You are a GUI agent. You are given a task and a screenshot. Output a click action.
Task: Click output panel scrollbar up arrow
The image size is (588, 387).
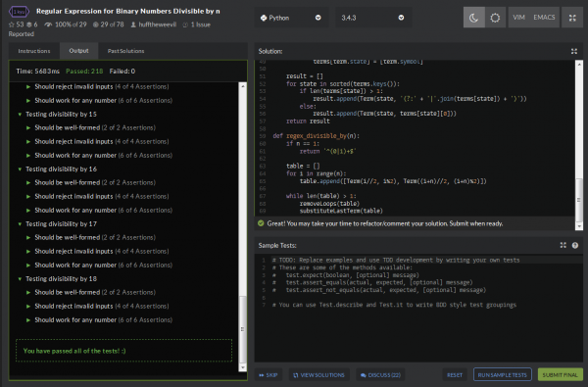click(243, 86)
